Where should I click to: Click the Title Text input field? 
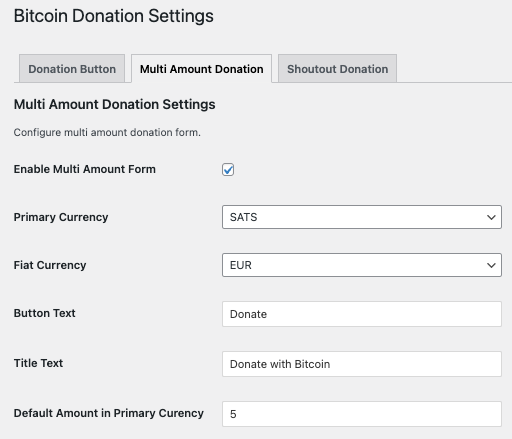coord(362,364)
